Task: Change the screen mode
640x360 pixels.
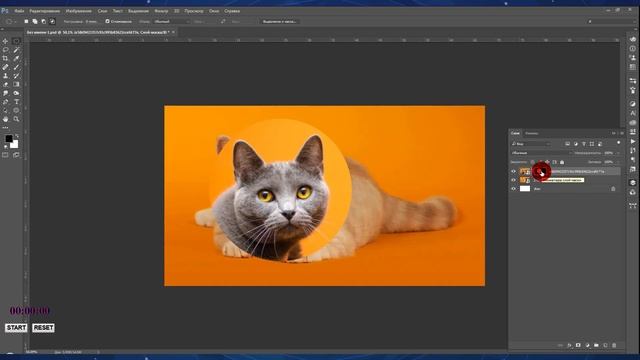Action: tap(16, 155)
